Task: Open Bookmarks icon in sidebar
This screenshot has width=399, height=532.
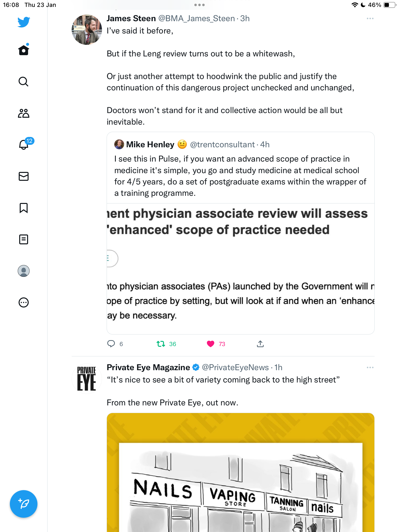Action: (24, 208)
